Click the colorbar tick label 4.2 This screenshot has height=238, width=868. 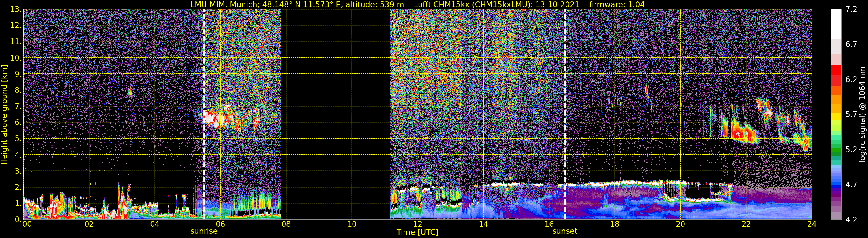click(851, 220)
